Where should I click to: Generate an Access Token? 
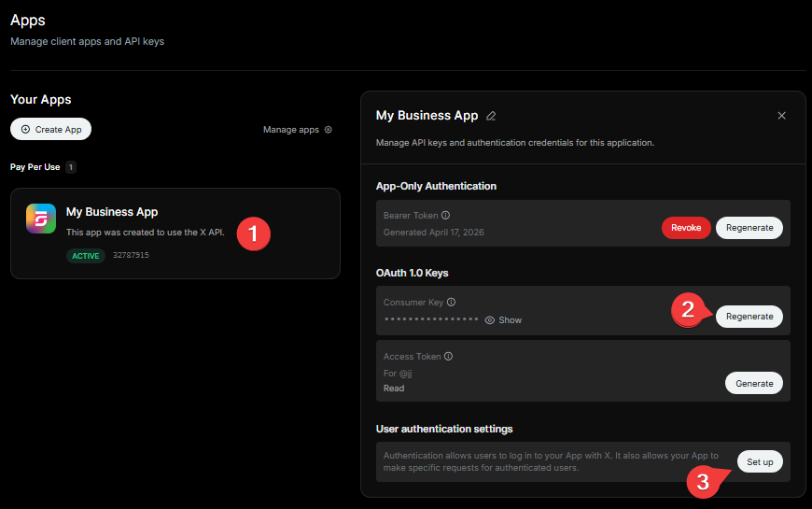tap(754, 383)
